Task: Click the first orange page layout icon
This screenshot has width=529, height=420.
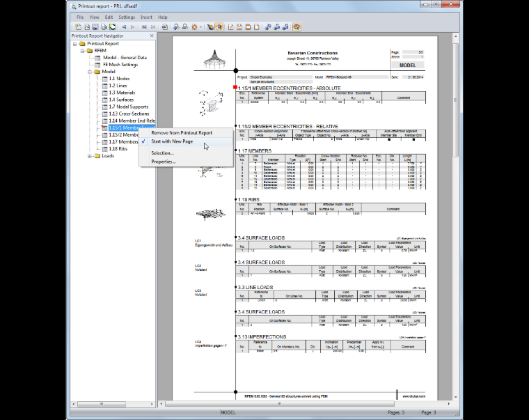Action: (x=231, y=27)
